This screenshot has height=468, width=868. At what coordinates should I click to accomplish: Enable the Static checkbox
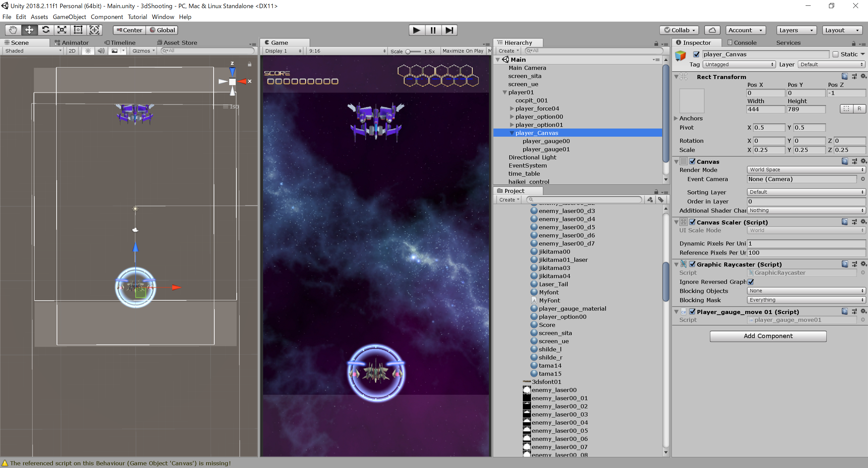click(x=836, y=54)
